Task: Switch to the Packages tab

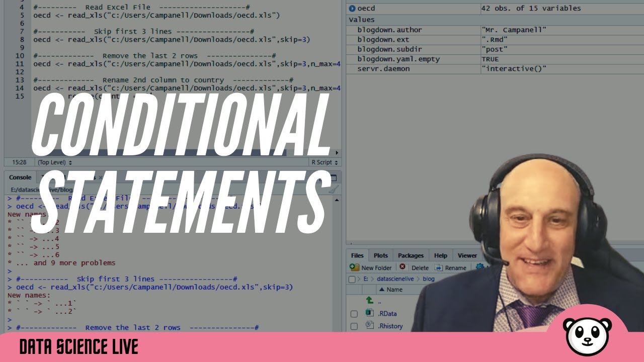Action: (411, 255)
